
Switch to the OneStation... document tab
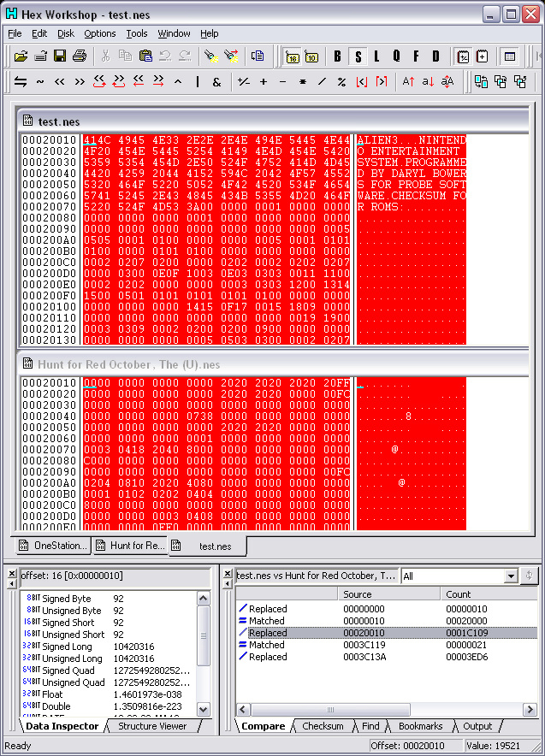(52, 546)
